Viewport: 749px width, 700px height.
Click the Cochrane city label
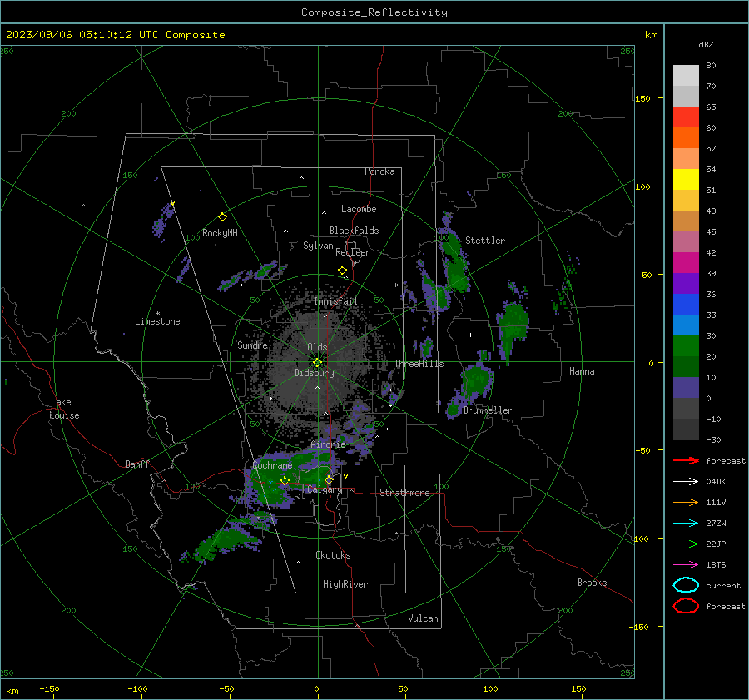point(272,465)
